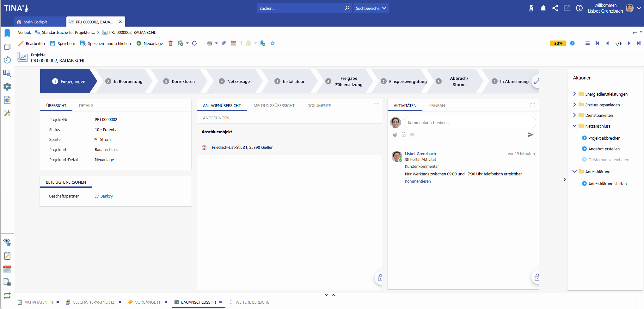
Task: Maximize the Anlagenübersicht panel
Action: click(376, 105)
